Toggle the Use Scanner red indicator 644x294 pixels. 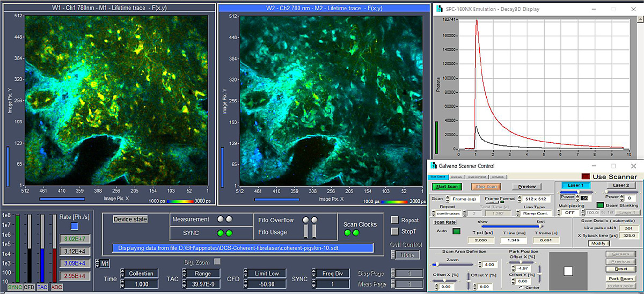(585, 177)
